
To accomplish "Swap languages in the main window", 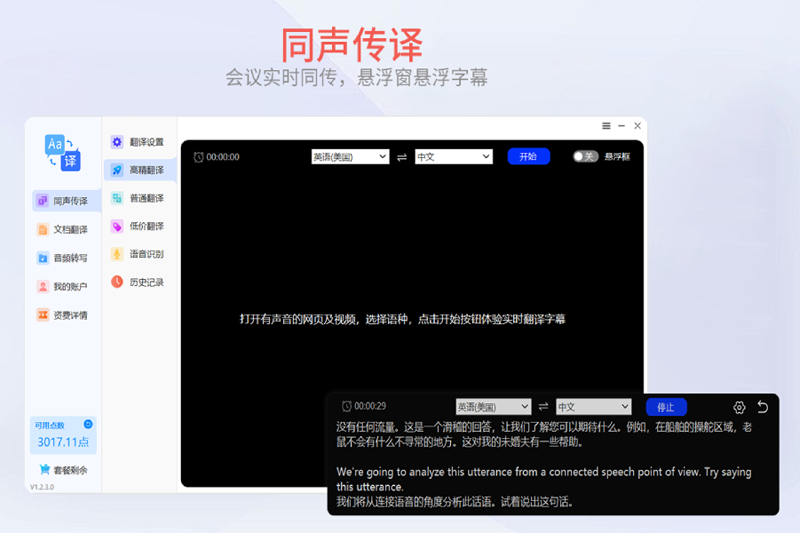I will click(x=402, y=157).
